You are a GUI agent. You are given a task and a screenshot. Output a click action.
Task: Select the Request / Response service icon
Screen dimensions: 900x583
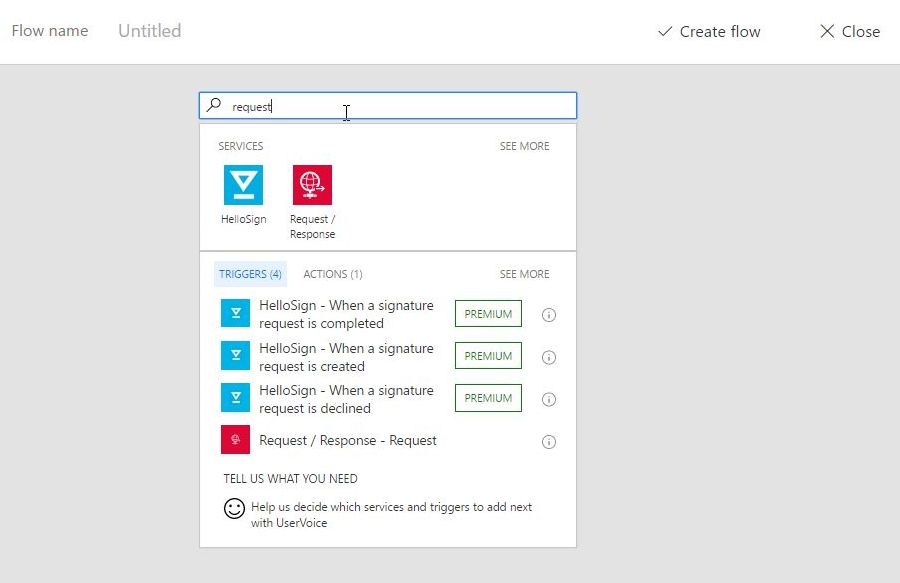312,185
